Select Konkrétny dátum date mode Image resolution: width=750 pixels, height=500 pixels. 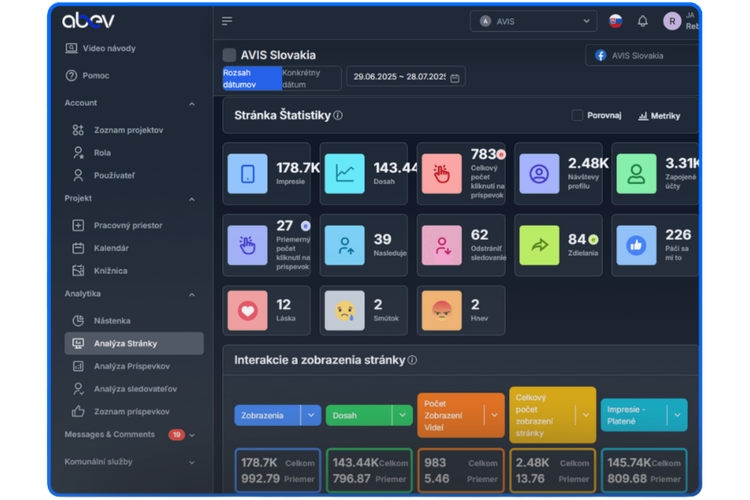[x=310, y=78]
